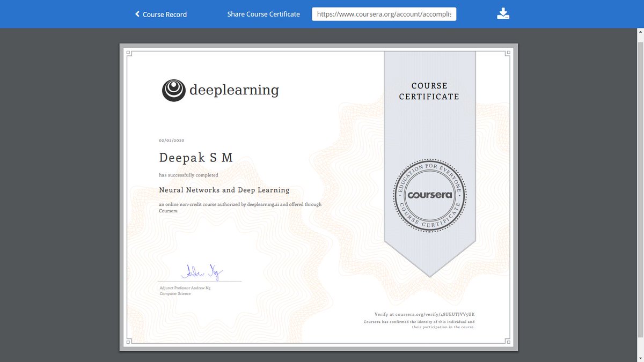This screenshot has height=362, width=644.
Task: Click the COURSE CERTIFICATE ribbon heading
Action: (x=429, y=91)
